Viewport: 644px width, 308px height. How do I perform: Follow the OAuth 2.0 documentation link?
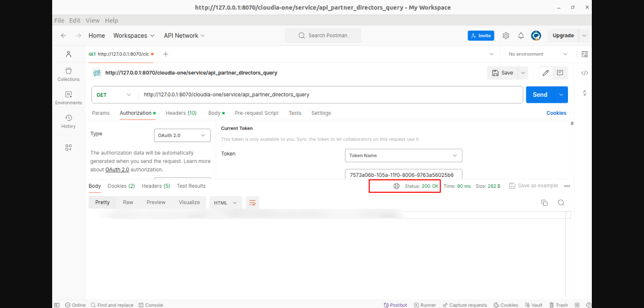117,169
